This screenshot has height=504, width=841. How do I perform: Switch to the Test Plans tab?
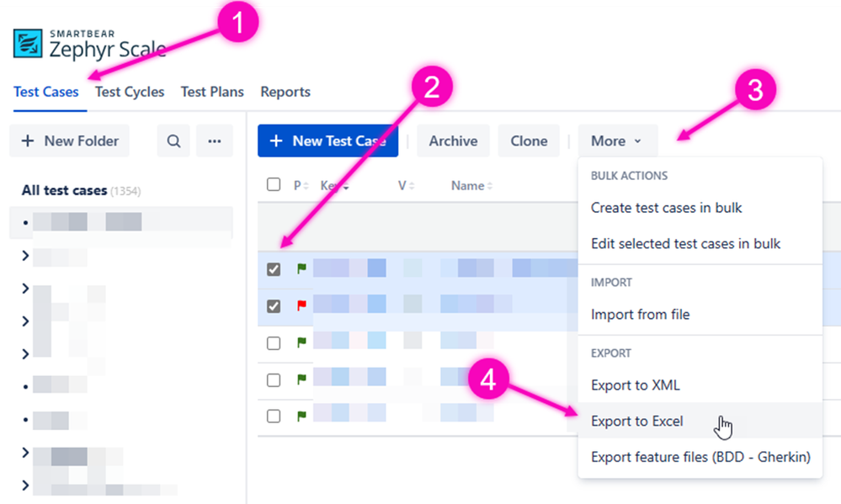(212, 92)
